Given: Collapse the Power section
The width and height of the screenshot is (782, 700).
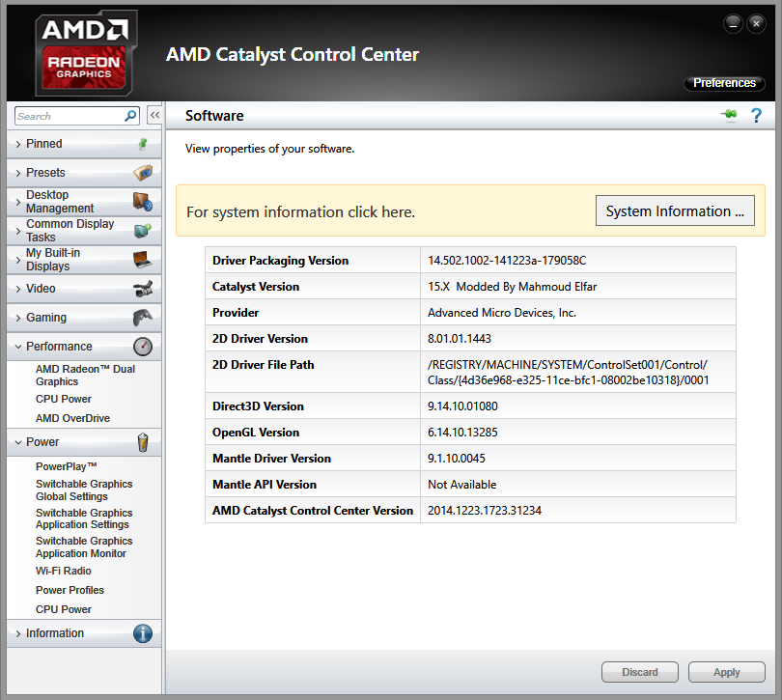Looking at the screenshot, I should click(x=84, y=442).
